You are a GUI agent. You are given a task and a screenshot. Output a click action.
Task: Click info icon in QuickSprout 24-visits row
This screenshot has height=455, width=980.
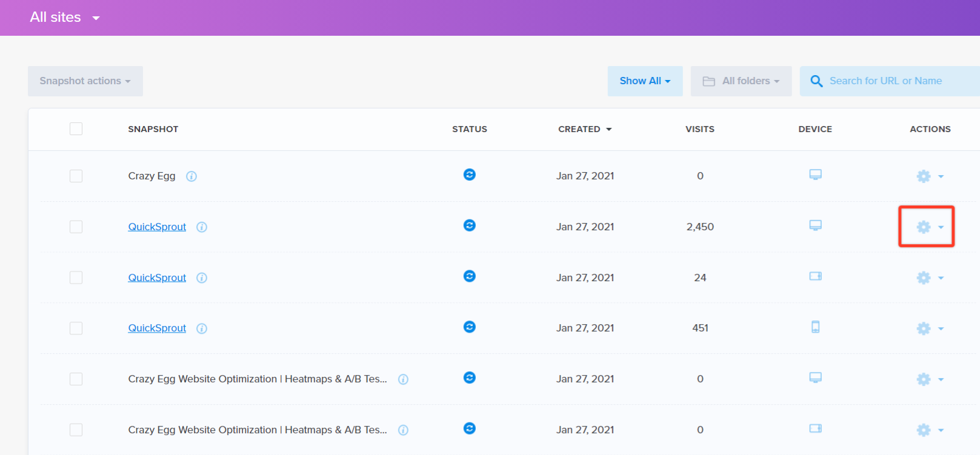point(202,278)
